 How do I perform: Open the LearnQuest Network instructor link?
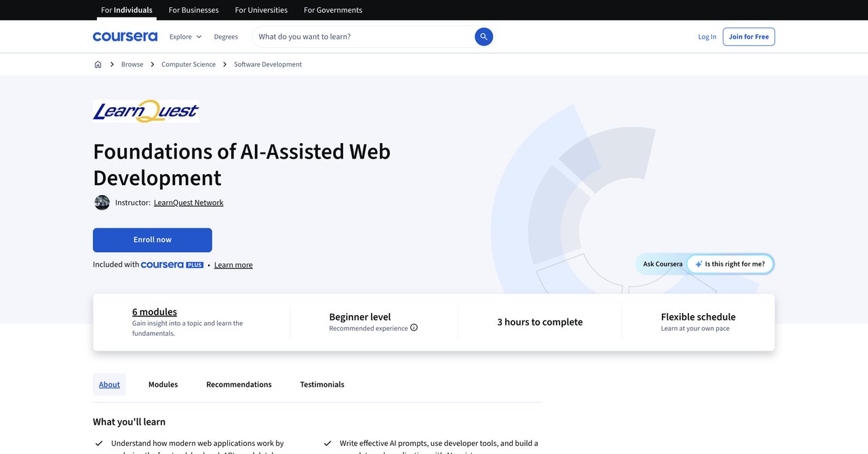(189, 203)
